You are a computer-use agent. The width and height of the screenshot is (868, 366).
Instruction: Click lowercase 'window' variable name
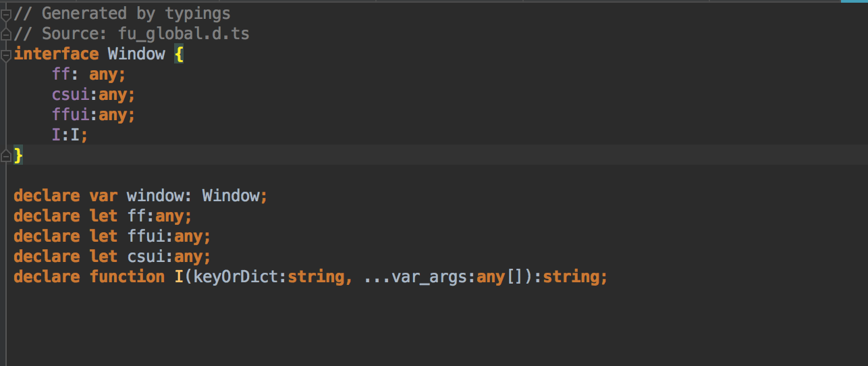[x=155, y=196]
